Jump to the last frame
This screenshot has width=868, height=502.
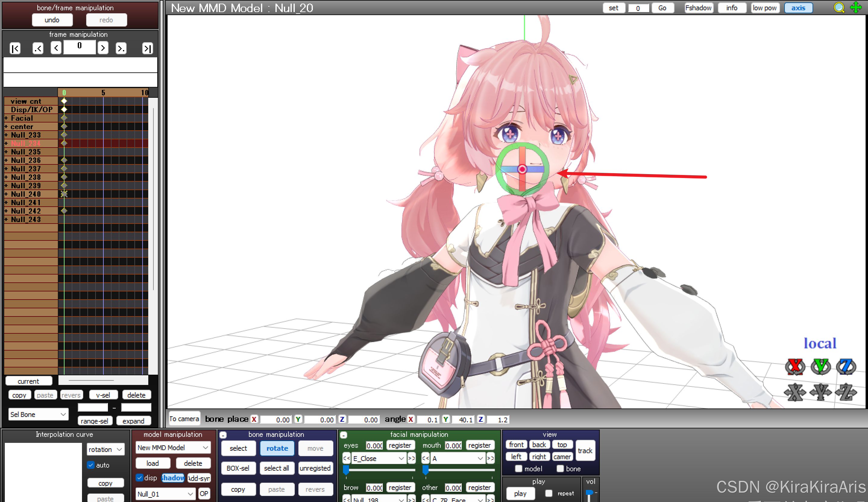(147, 48)
